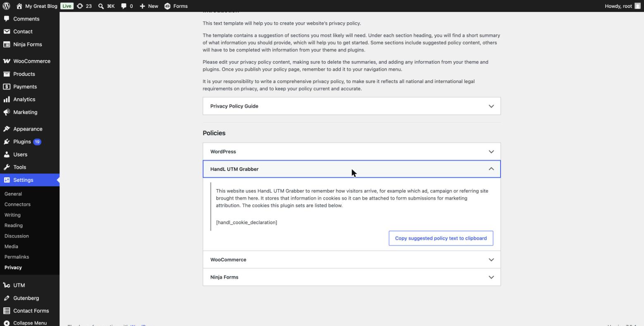This screenshot has width=644, height=326.
Task: Open the updates icon showing 23
Action: point(80,6)
